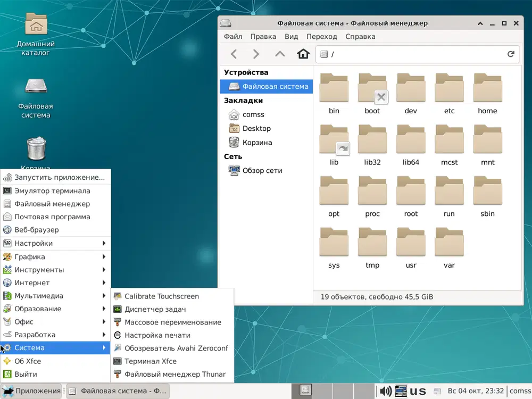
Task: Go to parent folder with up arrow
Action: pyautogui.click(x=280, y=54)
